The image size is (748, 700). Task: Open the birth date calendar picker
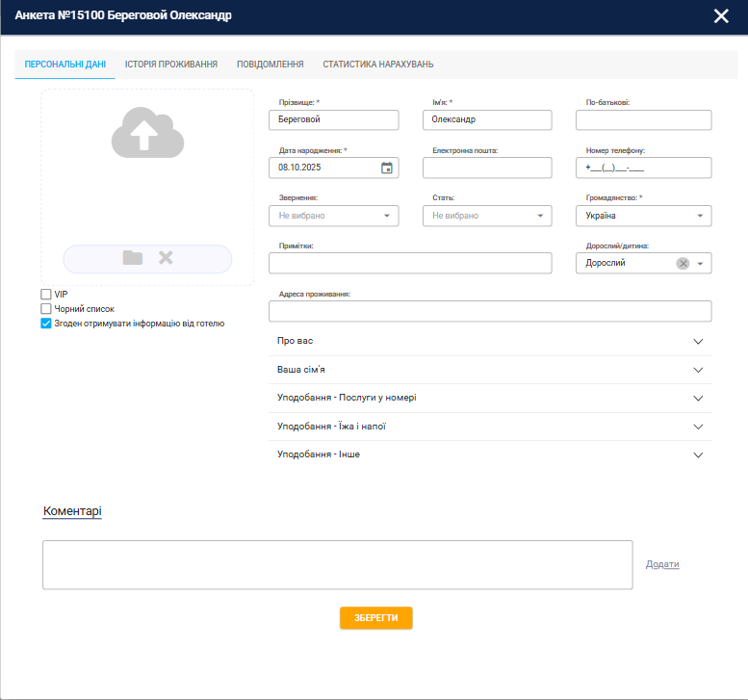point(387,168)
